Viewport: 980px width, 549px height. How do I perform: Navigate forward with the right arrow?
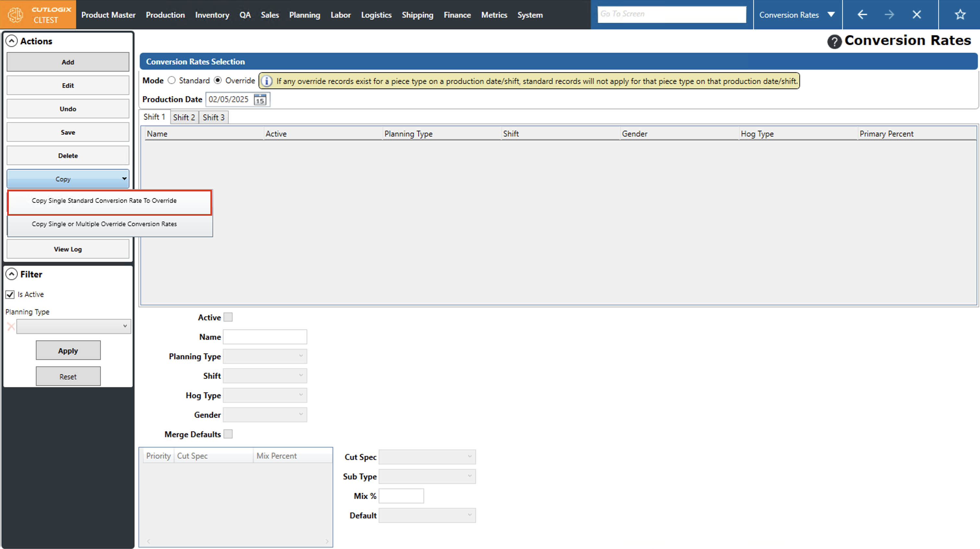[x=889, y=15]
